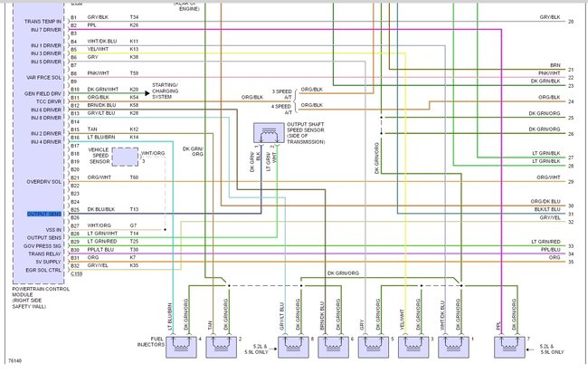Click the GEN FIELD DRV label
This screenshot has width=588, height=373.
[x=43, y=93]
